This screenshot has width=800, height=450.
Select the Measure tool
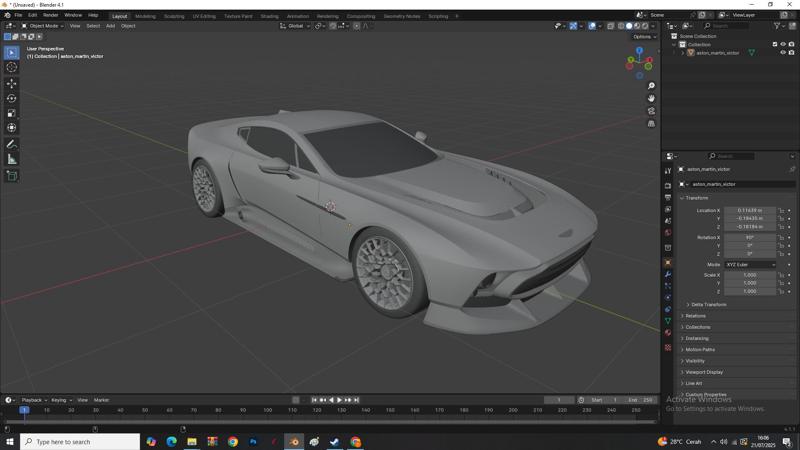tap(11, 159)
